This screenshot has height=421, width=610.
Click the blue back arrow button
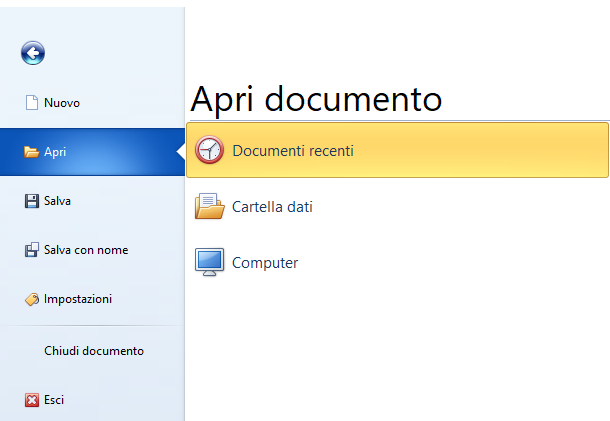coord(33,54)
